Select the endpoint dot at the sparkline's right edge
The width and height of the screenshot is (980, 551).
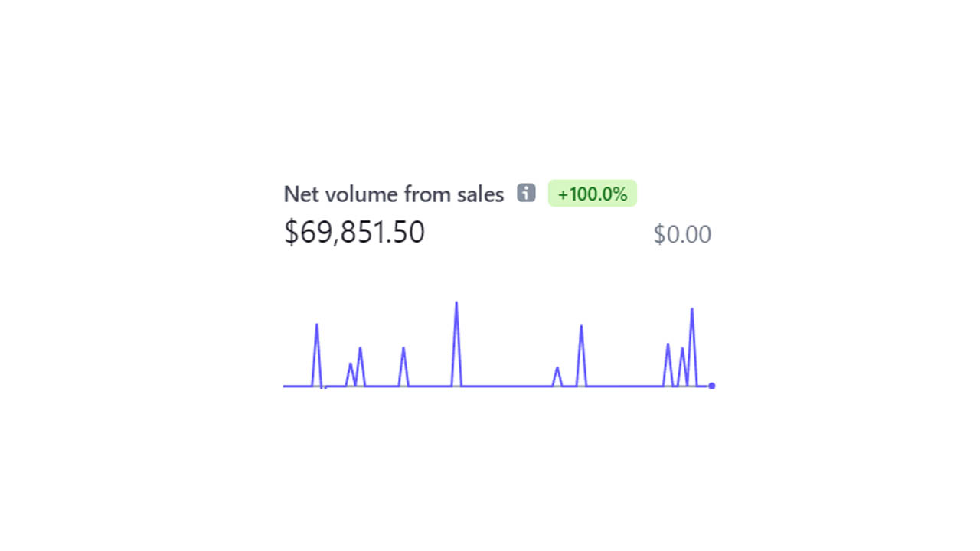(x=711, y=385)
